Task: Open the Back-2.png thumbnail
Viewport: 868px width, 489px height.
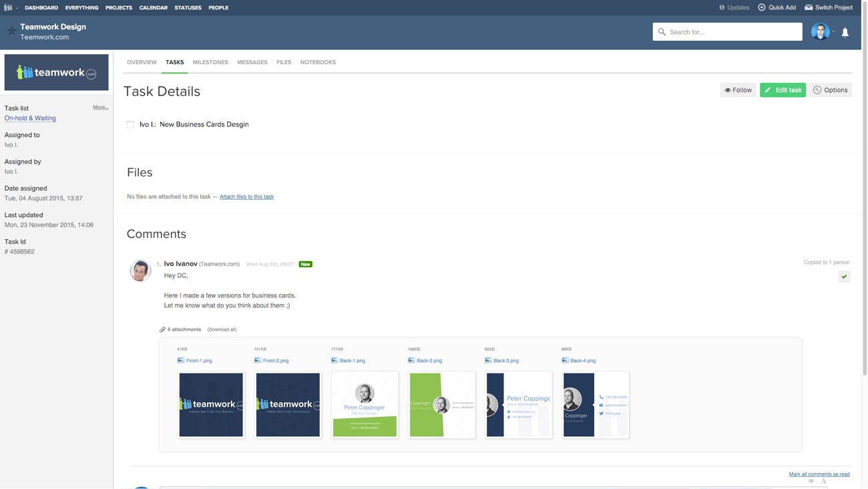Action: coord(441,405)
